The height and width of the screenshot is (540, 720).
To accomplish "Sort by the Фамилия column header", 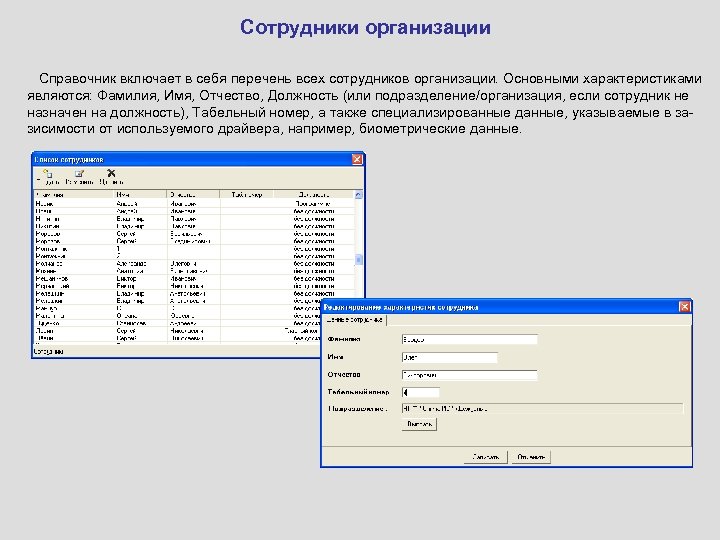I will pyautogui.click(x=73, y=195).
